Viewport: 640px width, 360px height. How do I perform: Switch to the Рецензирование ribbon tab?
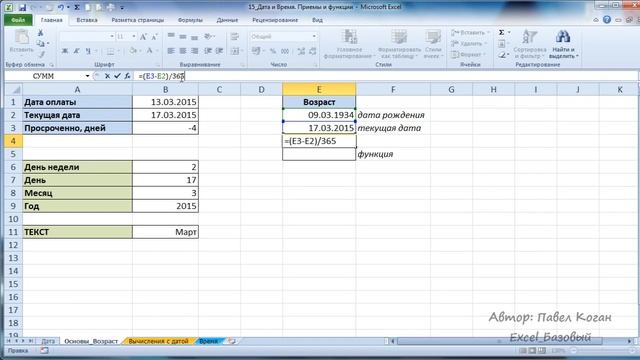pos(275,20)
